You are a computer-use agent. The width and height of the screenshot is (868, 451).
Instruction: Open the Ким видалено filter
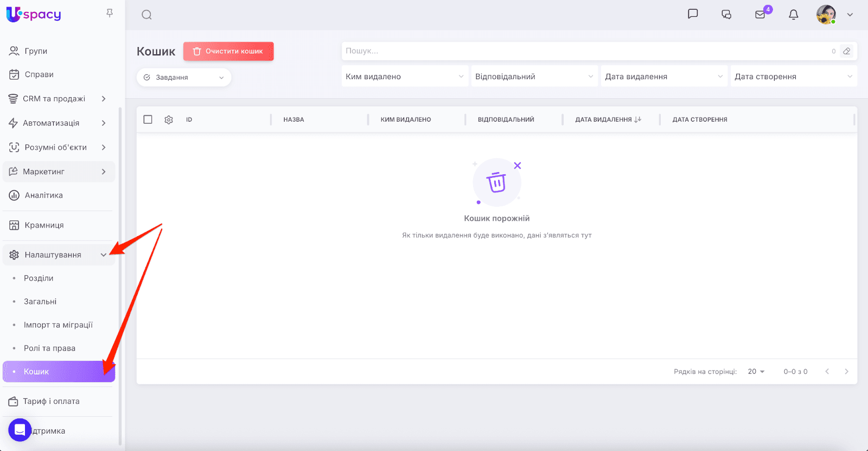[405, 77]
